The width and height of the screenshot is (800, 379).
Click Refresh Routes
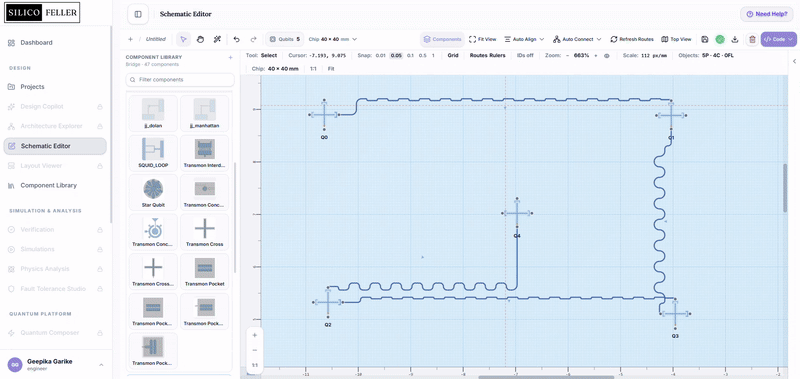pyautogui.click(x=632, y=39)
